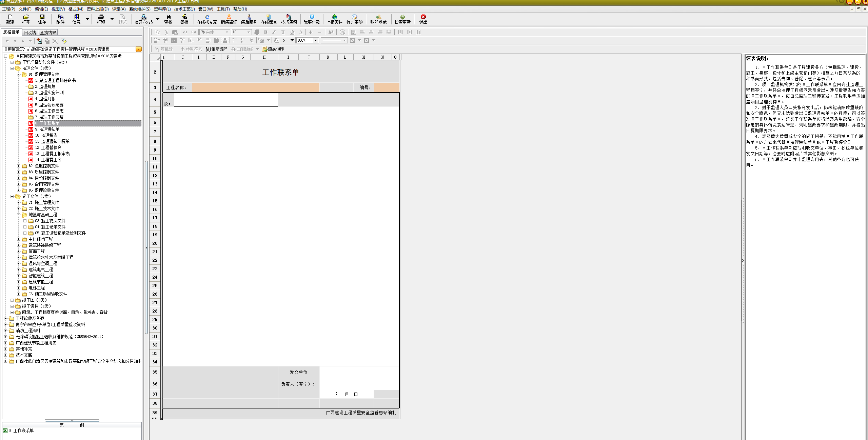Select 1. 总监理工程师任命书 in the tree
This screenshot has width=868, height=440.
pos(55,80)
